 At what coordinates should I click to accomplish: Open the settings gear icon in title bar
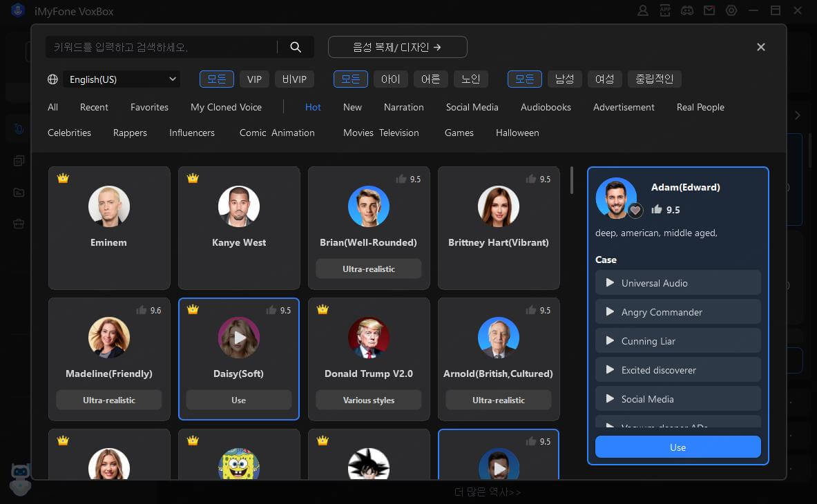point(731,10)
